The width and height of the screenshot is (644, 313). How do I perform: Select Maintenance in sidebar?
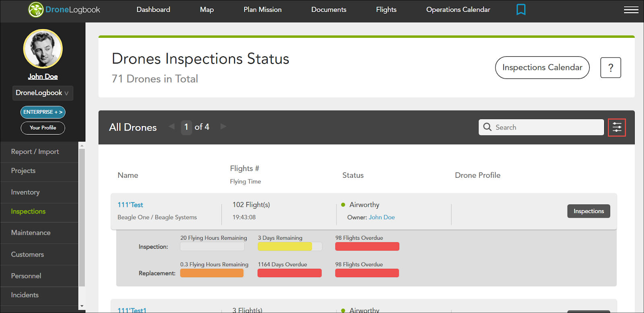coord(31,233)
